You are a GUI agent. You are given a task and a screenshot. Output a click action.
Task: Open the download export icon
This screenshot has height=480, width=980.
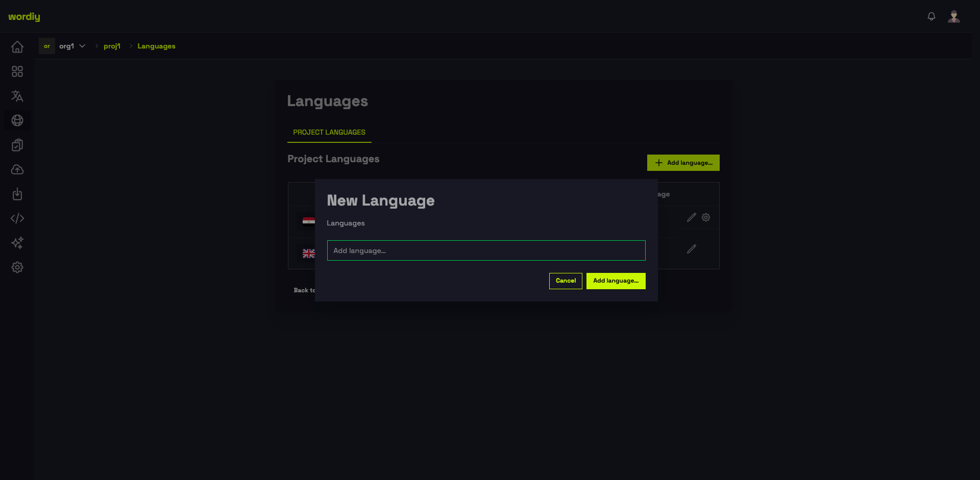coord(17,194)
